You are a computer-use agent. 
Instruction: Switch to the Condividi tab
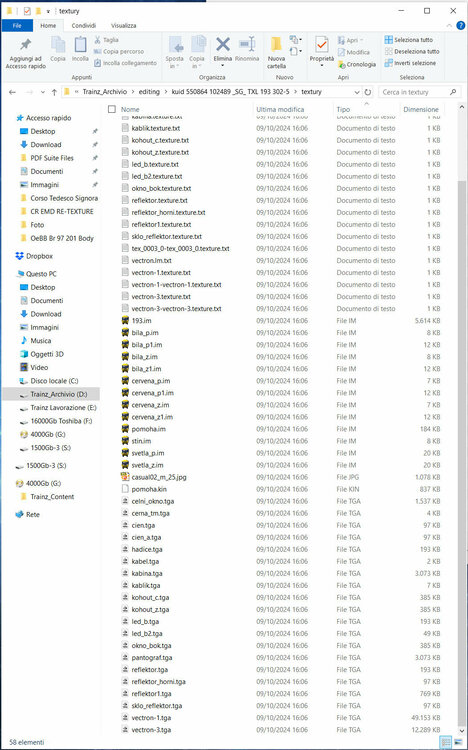click(x=84, y=26)
